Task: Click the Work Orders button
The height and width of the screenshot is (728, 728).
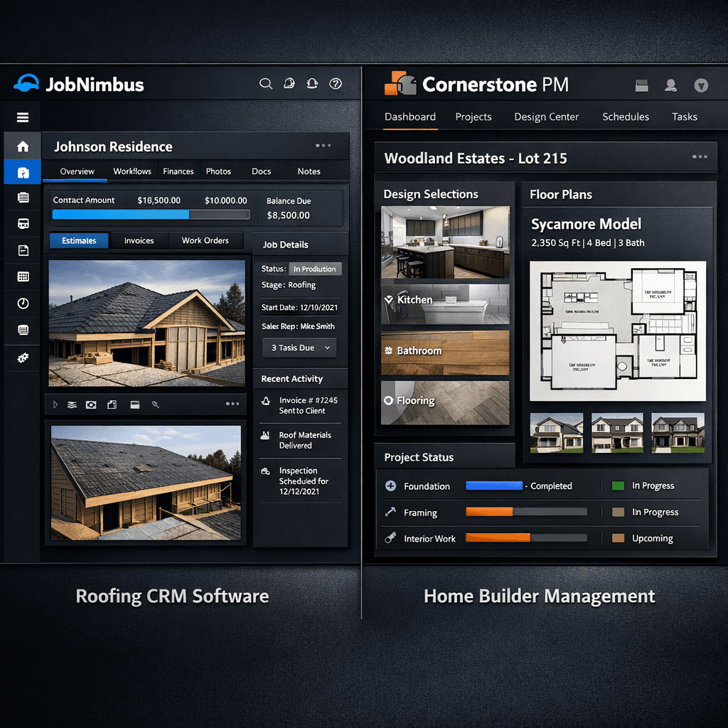Action: [205, 240]
